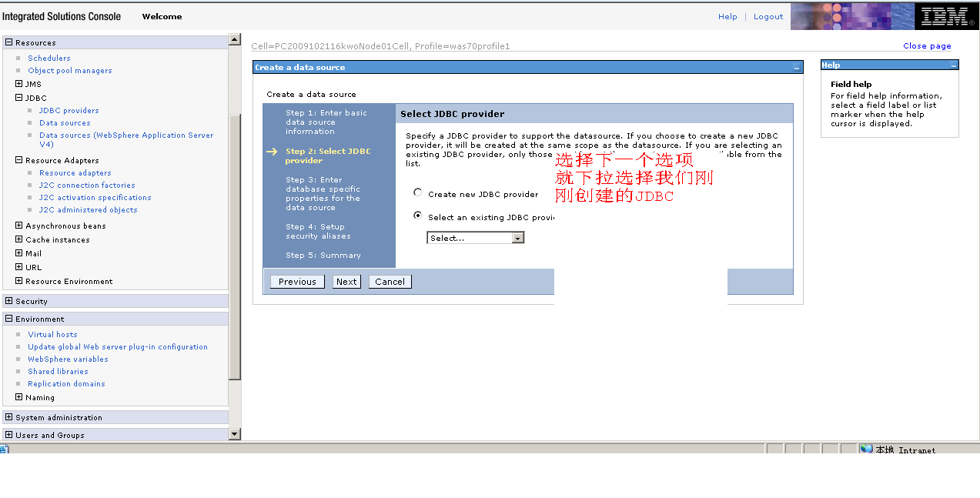This screenshot has height=498, width=980.
Task: Click Step 1: Enter basic data source information
Action: click(326, 122)
